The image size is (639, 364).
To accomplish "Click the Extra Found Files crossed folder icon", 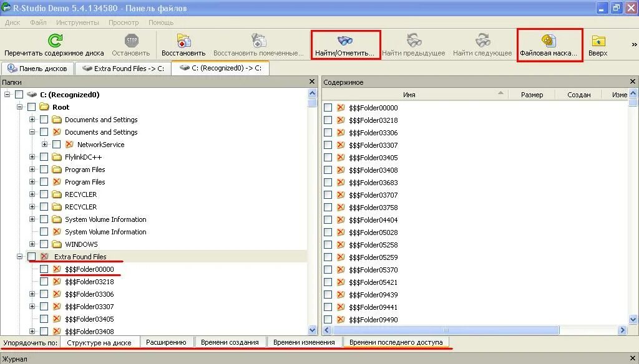I will click(44, 257).
